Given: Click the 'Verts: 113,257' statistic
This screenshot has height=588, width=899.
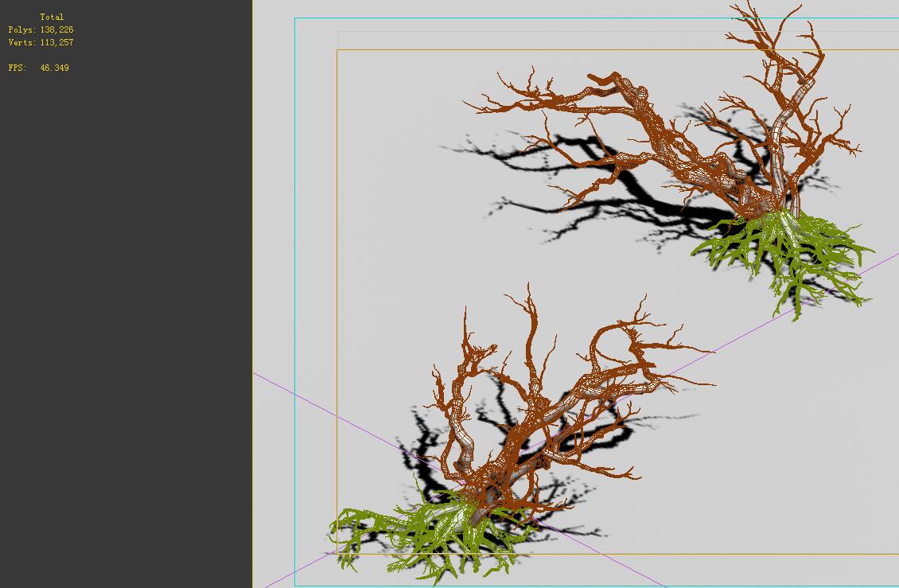Looking at the screenshot, I should (x=41, y=42).
